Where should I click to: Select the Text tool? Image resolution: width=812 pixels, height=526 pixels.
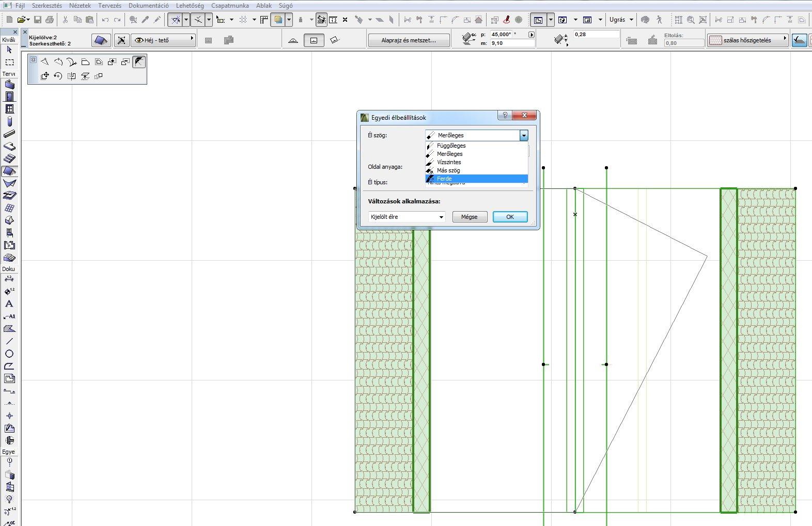tap(9, 304)
